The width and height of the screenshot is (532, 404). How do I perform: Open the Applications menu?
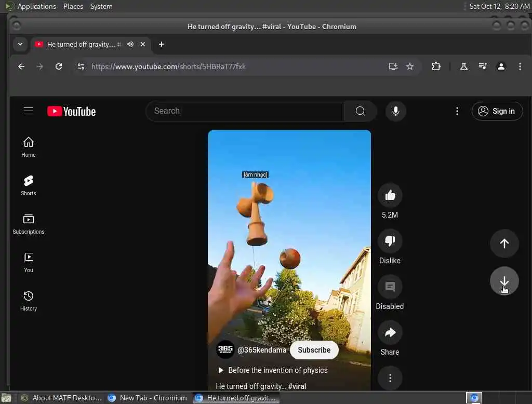tap(37, 6)
